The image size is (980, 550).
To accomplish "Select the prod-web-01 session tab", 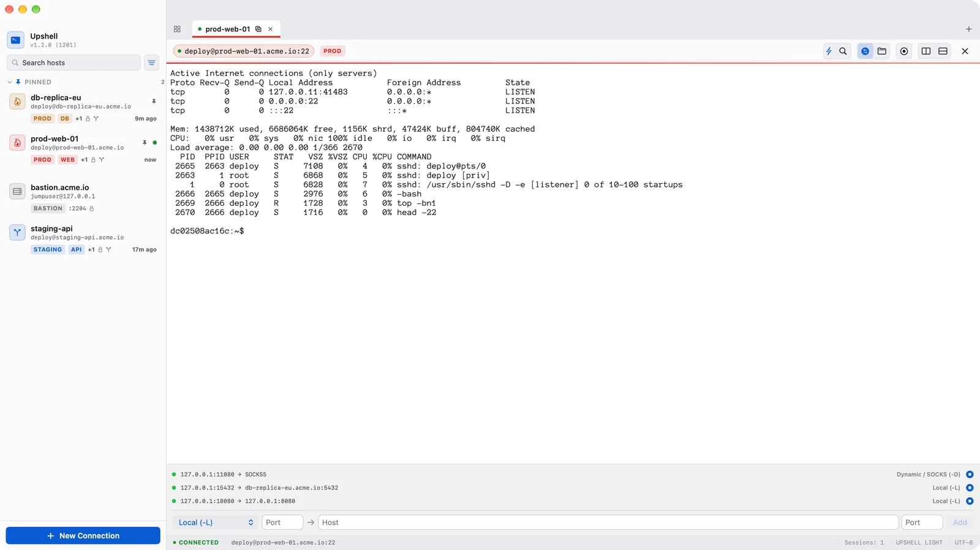I will pyautogui.click(x=227, y=29).
